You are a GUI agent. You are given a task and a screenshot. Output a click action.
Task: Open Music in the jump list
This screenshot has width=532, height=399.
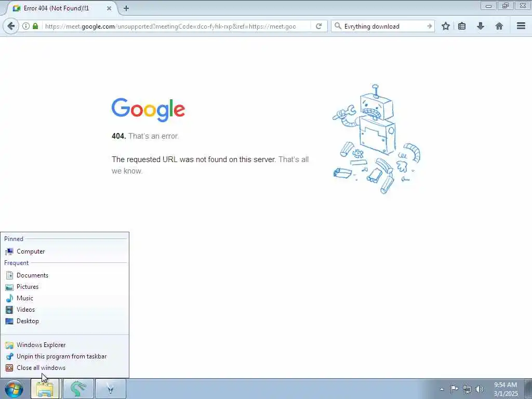64,298
